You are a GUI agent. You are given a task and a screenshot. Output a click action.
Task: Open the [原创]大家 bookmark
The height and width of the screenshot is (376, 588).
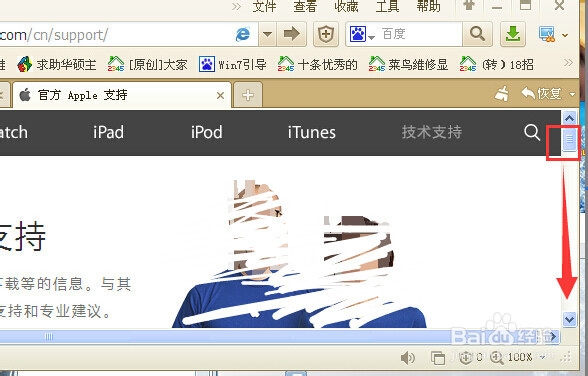147,64
